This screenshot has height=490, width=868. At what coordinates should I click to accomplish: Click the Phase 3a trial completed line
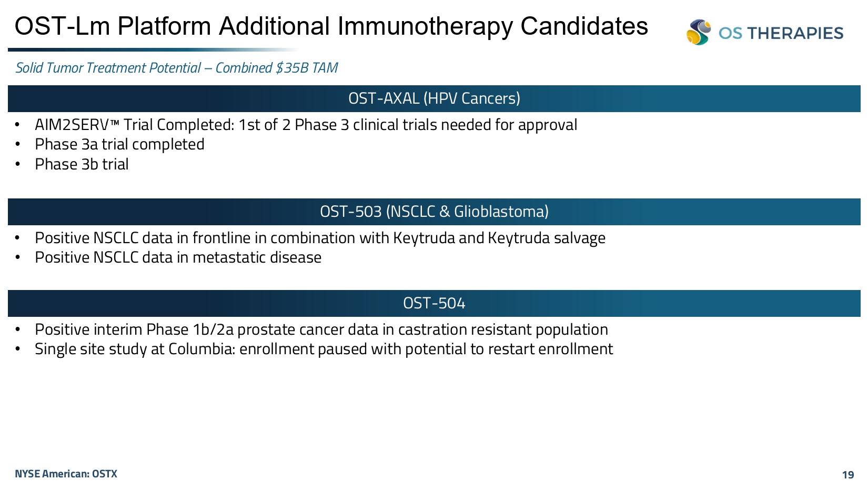click(119, 144)
